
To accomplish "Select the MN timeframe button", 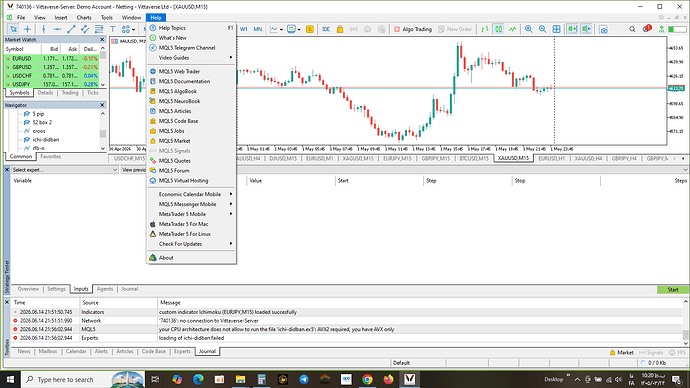I will [x=257, y=29].
